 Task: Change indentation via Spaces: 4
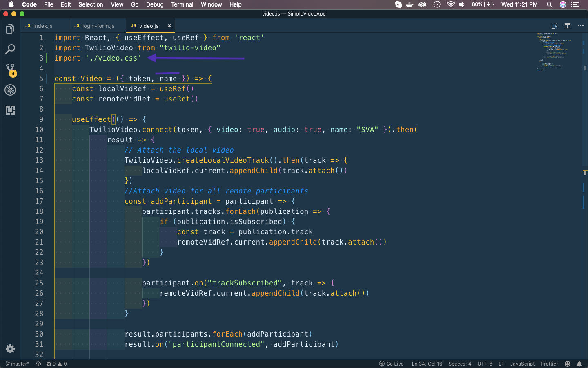(x=460, y=364)
